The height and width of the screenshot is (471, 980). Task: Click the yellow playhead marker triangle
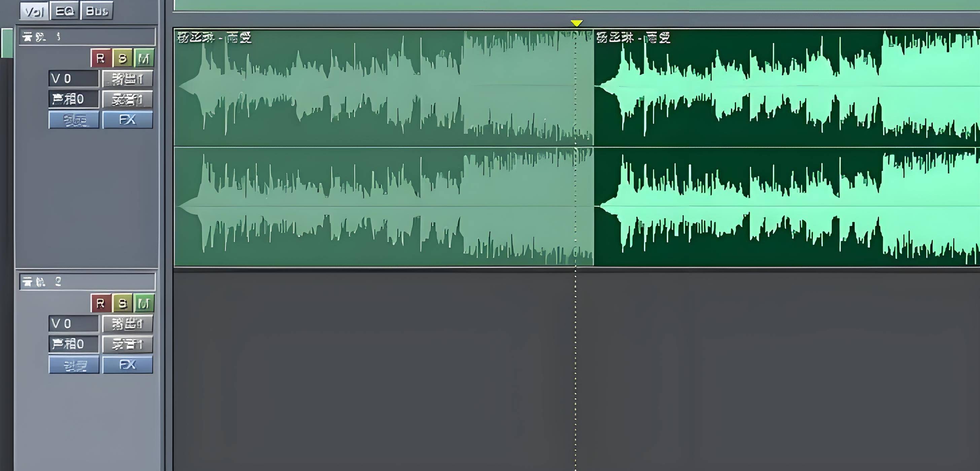click(576, 23)
